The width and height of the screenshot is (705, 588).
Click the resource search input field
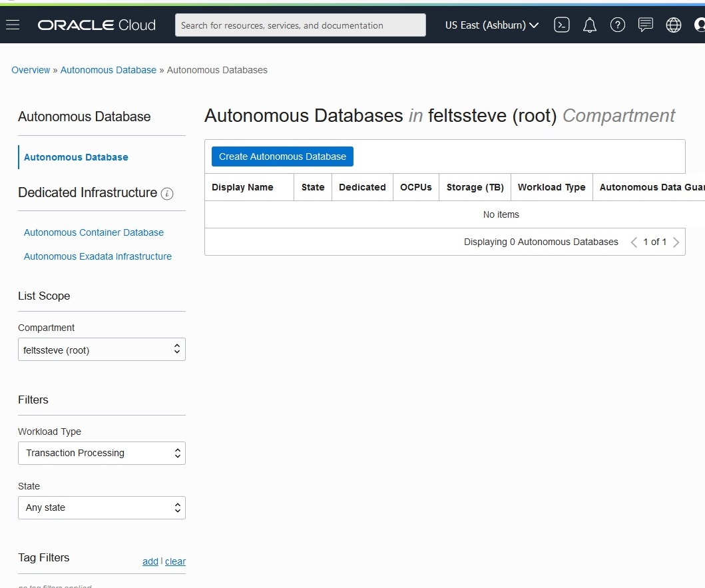[x=300, y=25]
